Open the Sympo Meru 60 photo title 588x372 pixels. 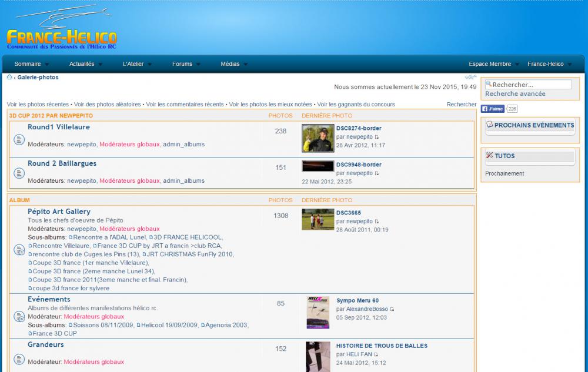pos(358,300)
